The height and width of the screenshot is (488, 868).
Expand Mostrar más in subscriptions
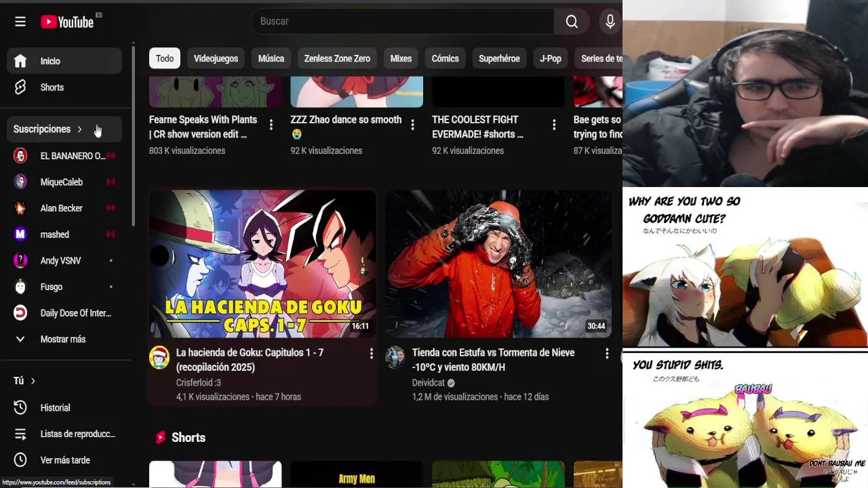click(x=64, y=340)
